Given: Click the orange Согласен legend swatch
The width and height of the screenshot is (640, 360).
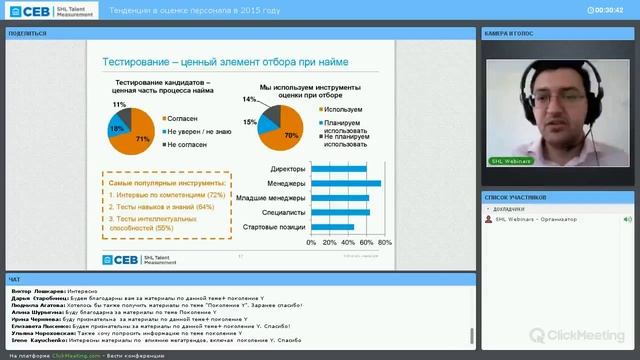Looking at the screenshot, I should pyautogui.click(x=164, y=119).
